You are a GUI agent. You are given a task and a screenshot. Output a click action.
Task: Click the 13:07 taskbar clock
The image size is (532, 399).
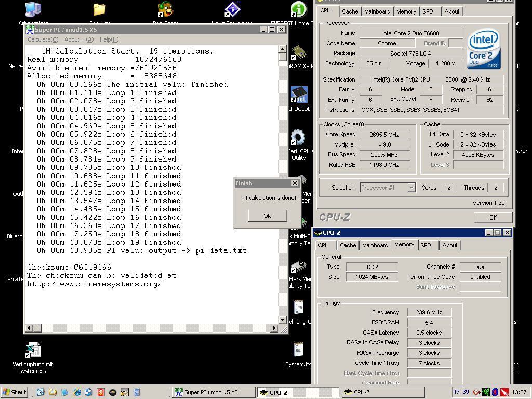(x=519, y=392)
